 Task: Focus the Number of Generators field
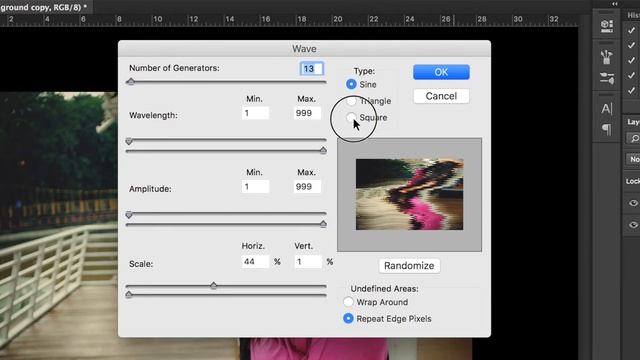(312, 68)
